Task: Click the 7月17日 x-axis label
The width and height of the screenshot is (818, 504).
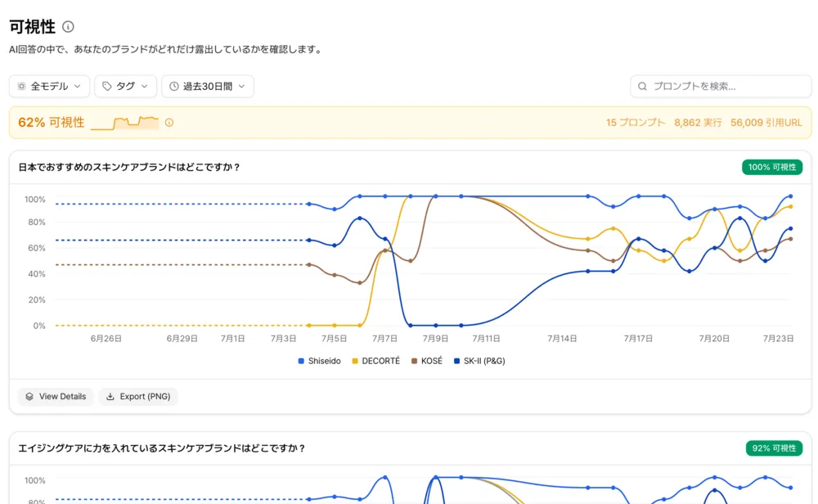Action: coord(638,339)
